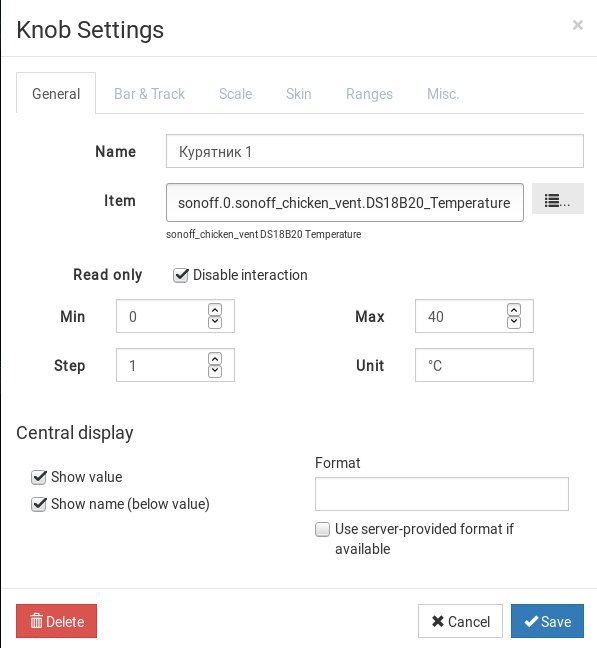The width and height of the screenshot is (597, 648).
Task: Decrease the Max value with down arrow
Action: coord(514,322)
